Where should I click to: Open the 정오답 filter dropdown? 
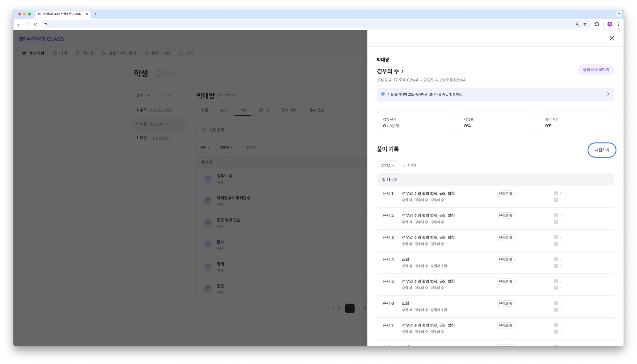pos(388,165)
